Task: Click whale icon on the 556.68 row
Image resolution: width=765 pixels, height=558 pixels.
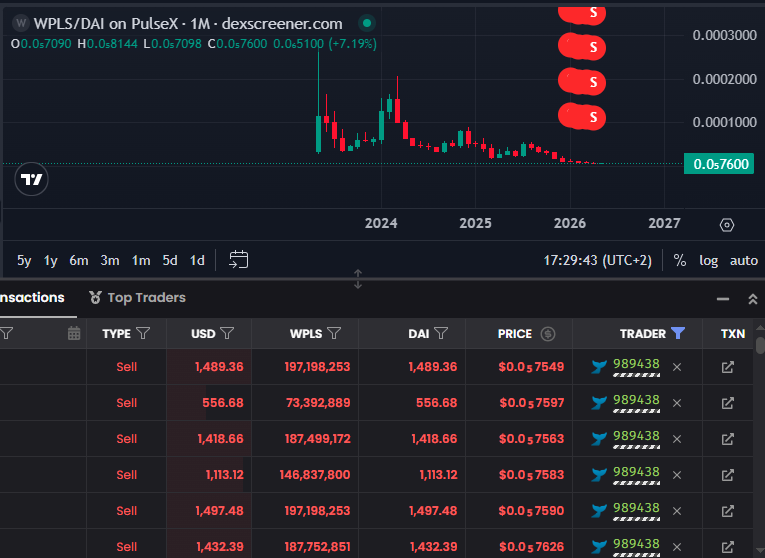Action: [599, 403]
